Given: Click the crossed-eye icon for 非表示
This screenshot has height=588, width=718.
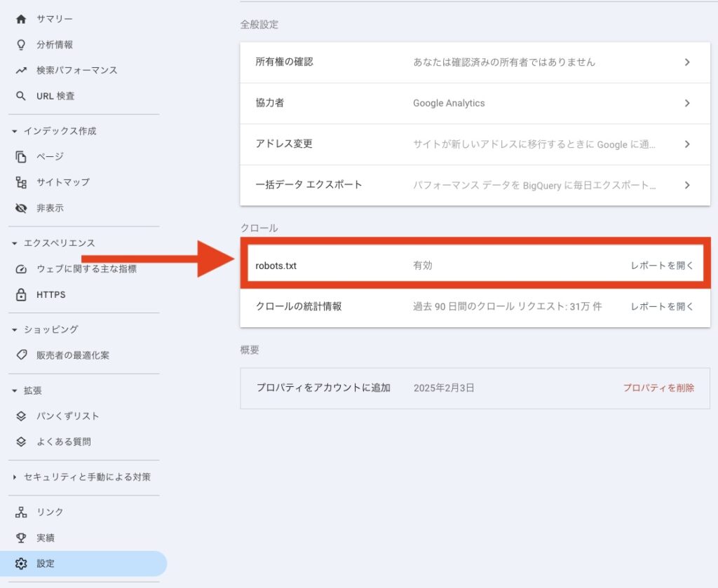Looking at the screenshot, I should (x=21, y=208).
